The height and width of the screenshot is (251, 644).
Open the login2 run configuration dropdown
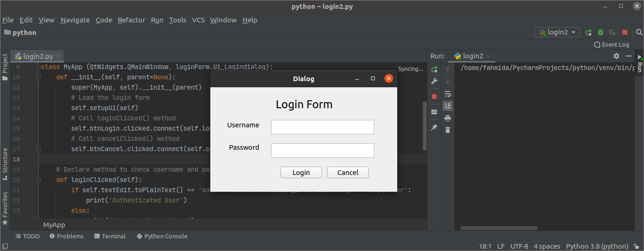coord(557,32)
